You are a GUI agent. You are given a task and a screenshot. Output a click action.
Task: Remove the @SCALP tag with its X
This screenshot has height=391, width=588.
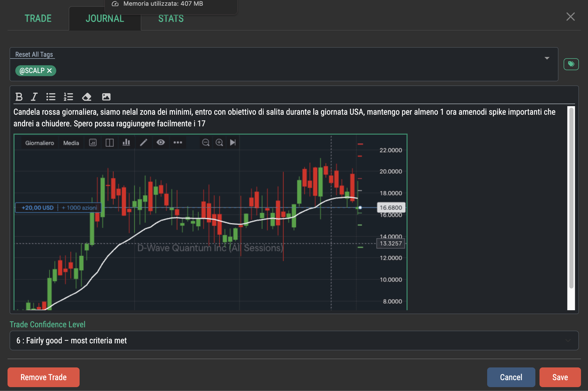point(50,70)
